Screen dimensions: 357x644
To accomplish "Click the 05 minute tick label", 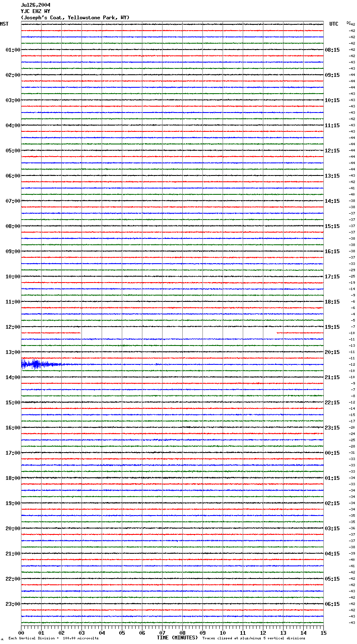I will [x=122, y=633].
